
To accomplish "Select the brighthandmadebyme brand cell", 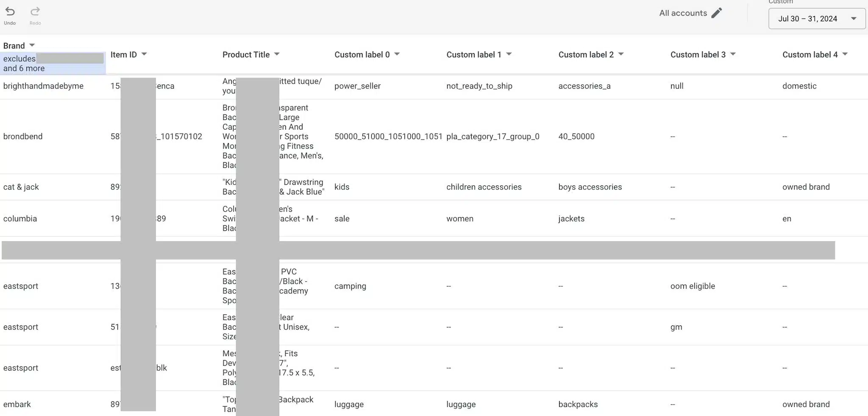I will point(43,86).
